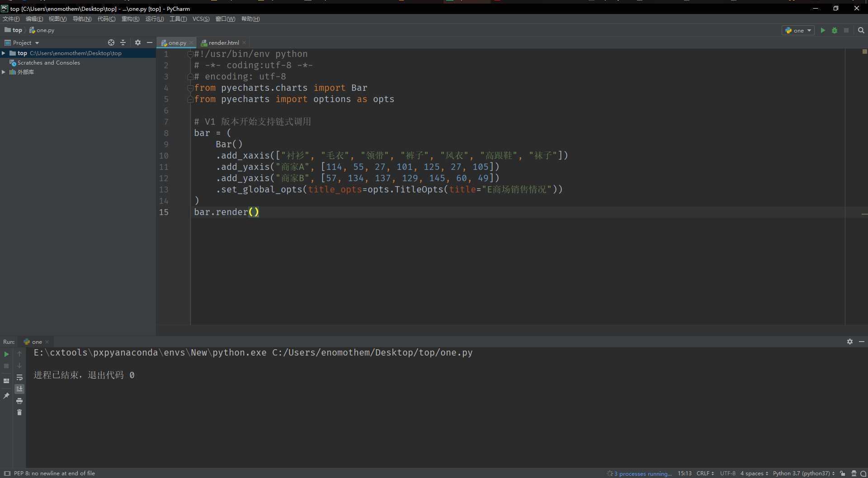This screenshot has height=478, width=868.
Task: Click the 'top' breadcrumb in the navigation bar
Action: [x=14, y=30]
